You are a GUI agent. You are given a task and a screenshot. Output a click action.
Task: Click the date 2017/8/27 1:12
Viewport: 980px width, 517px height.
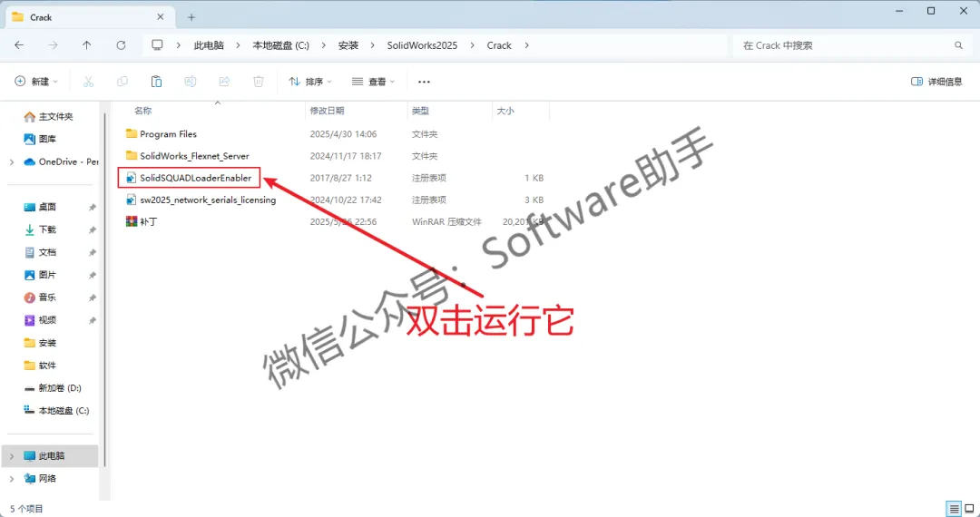340,178
